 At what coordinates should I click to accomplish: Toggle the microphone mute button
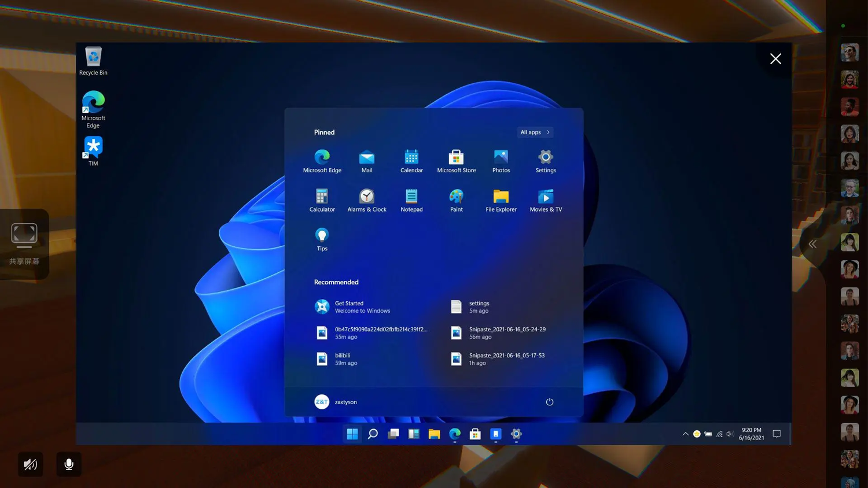coord(68,464)
